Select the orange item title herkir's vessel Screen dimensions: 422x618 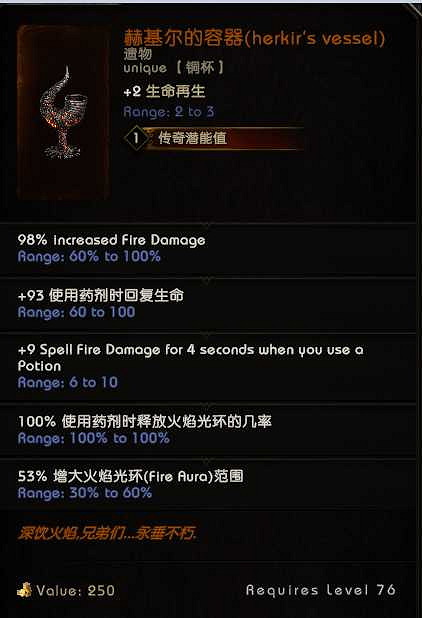click(255, 38)
